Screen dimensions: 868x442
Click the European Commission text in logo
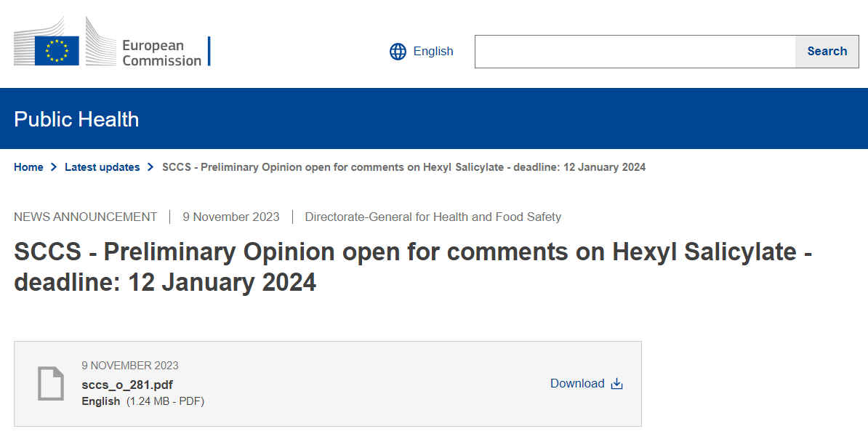pos(161,53)
